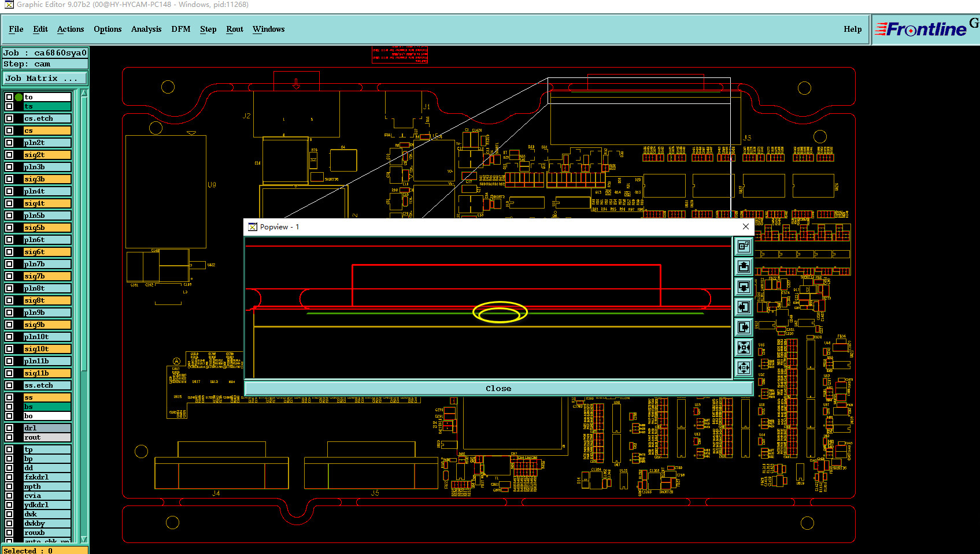The image size is (980, 554).
Task: Select the 'sig9b' layer name
Action: point(47,325)
